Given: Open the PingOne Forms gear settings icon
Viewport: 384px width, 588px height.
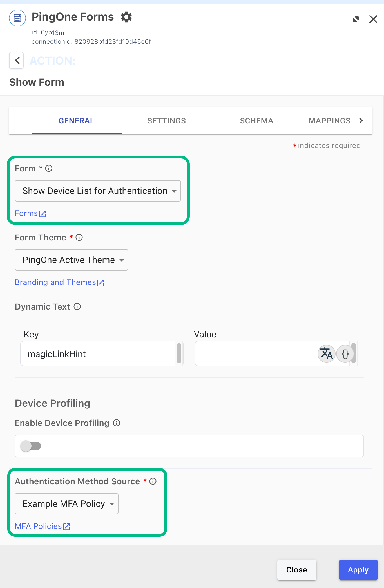Looking at the screenshot, I should point(126,17).
